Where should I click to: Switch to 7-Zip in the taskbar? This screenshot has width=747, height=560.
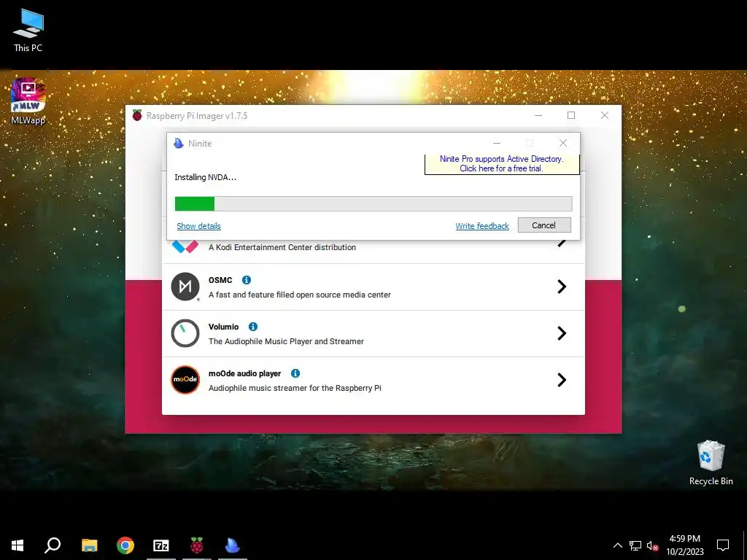click(161, 545)
